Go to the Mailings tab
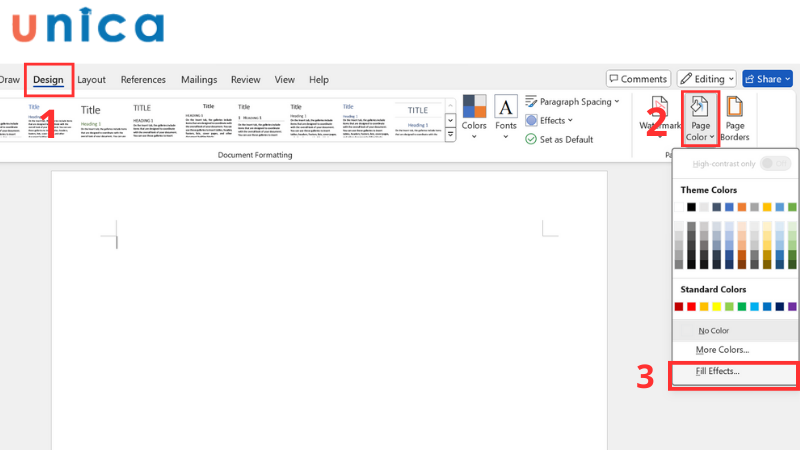Image resolution: width=800 pixels, height=450 pixels. click(199, 80)
